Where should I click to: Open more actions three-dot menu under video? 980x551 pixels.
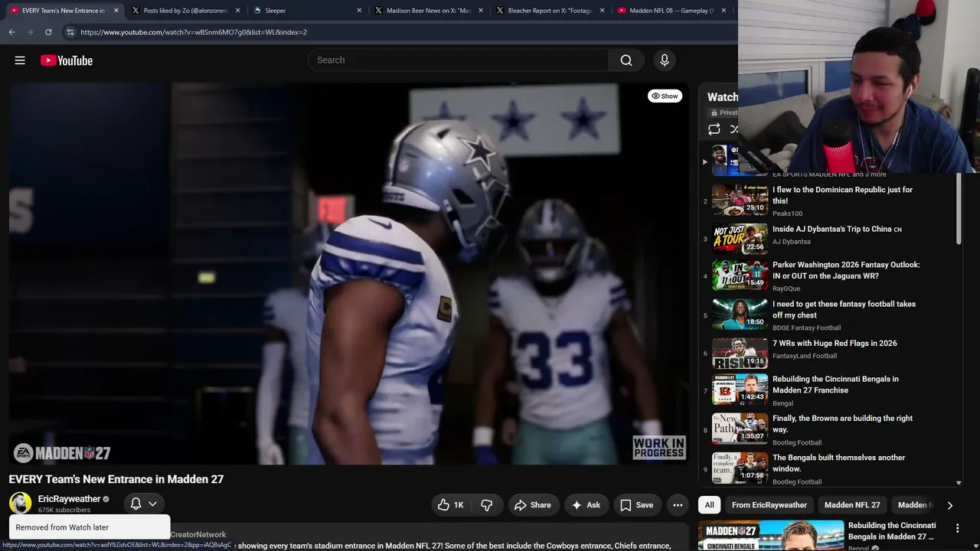coord(678,505)
